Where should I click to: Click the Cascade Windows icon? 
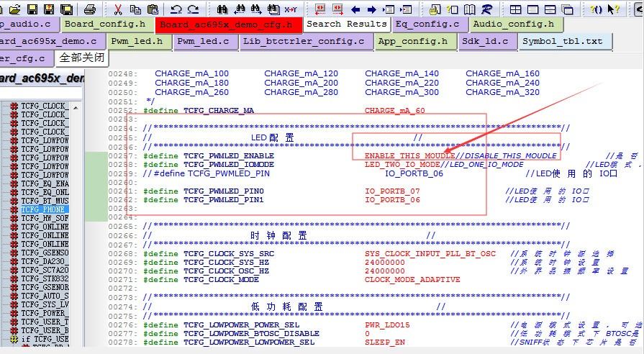point(567,9)
